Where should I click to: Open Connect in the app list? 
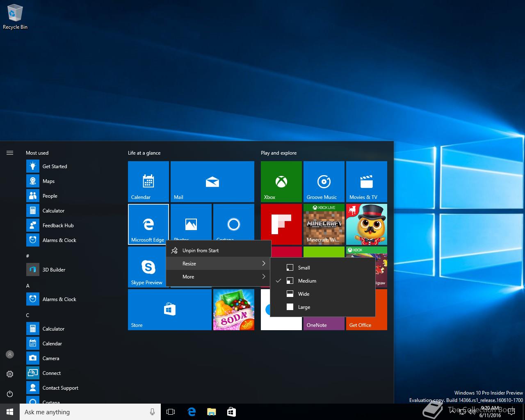[74, 373]
